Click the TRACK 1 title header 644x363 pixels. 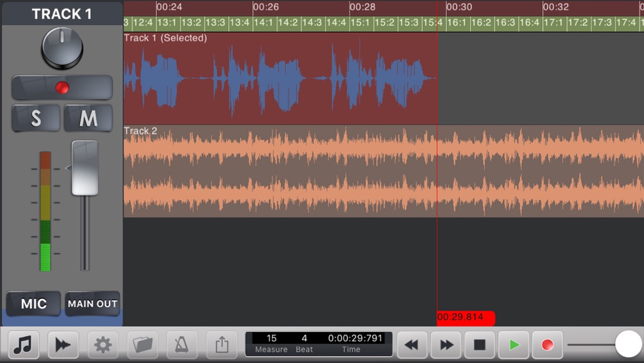tap(62, 14)
